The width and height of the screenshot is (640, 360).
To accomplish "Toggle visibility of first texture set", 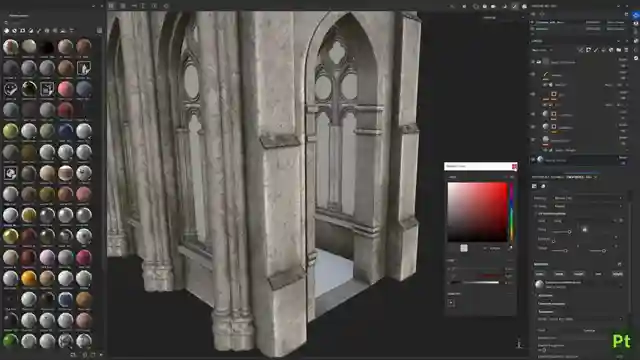I will coord(532,22).
